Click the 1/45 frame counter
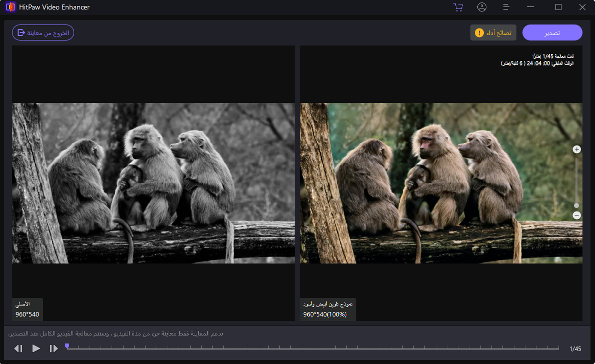595x364 pixels. 575,348
